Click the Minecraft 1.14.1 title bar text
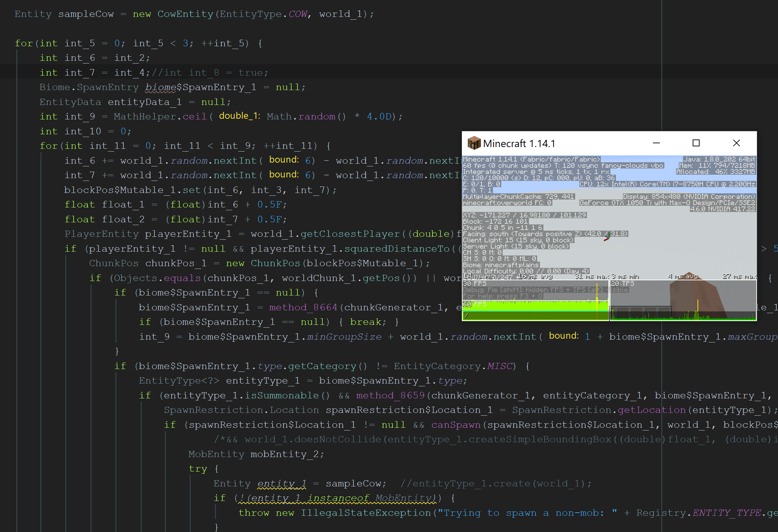This screenshot has height=532, width=778. point(519,143)
